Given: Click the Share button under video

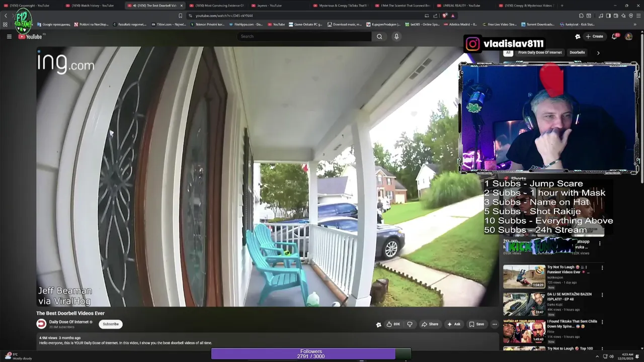Looking at the screenshot, I should click(x=430, y=324).
